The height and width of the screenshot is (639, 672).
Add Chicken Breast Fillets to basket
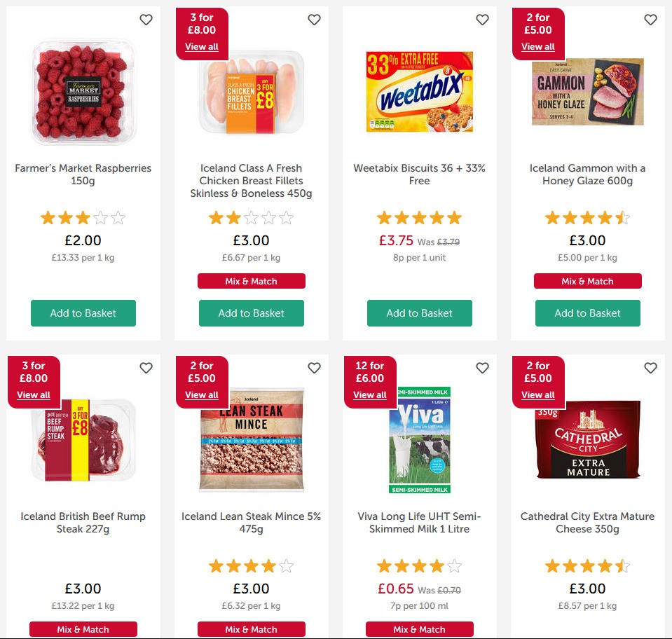coord(251,313)
